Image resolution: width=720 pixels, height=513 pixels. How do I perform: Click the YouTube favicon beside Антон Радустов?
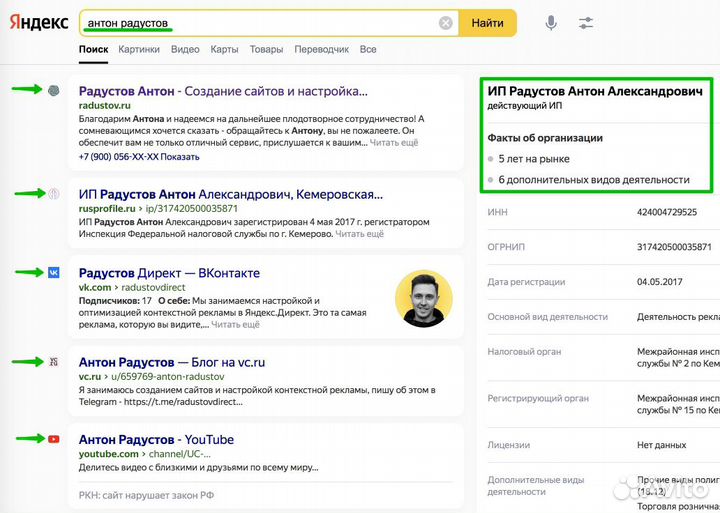tap(54, 439)
